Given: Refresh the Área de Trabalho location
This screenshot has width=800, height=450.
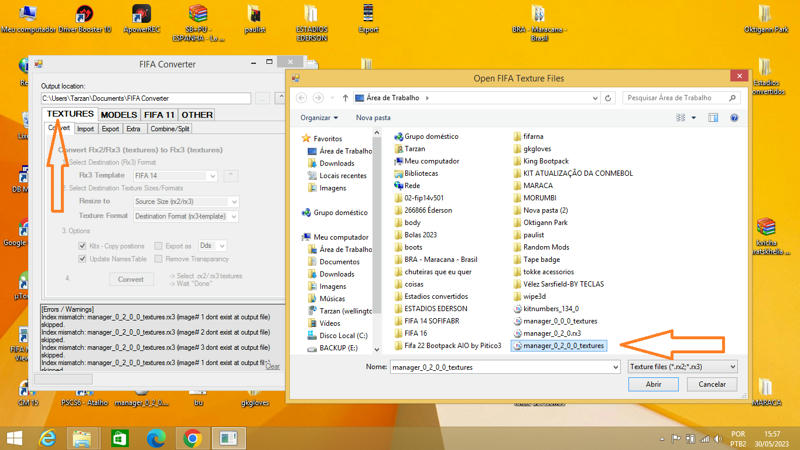Looking at the screenshot, I should pyautogui.click(x=608, y=98).
